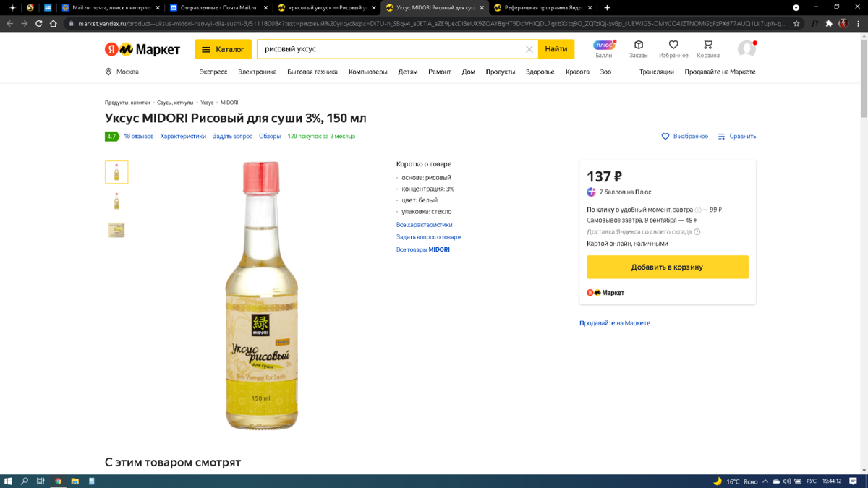Open Обзоры link
This screenshot has height=488, width=868.
click(270, 136)
